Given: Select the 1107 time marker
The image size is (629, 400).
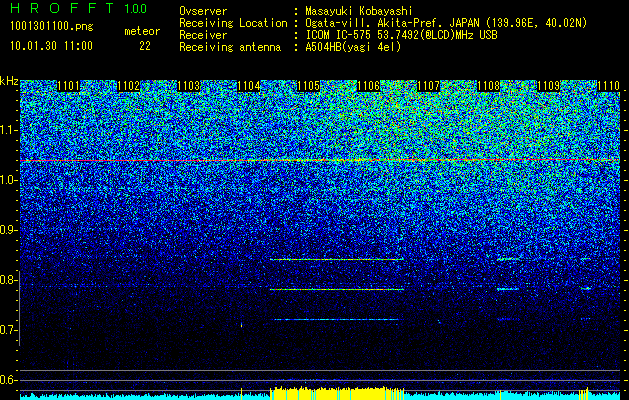Looking at the screenshot, I should 428,86.
